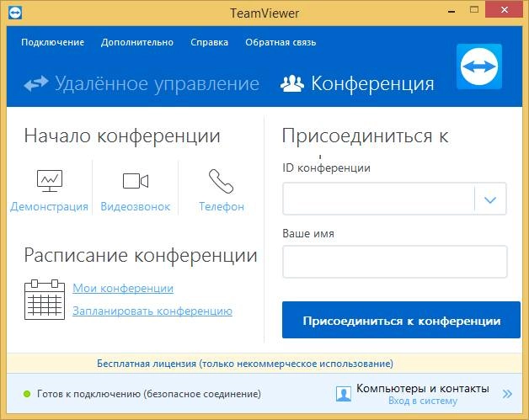Click the two-arrows icon beside Удалённое управление
The width and height of the screenshot is (529, 420).
tap(36, 83)
